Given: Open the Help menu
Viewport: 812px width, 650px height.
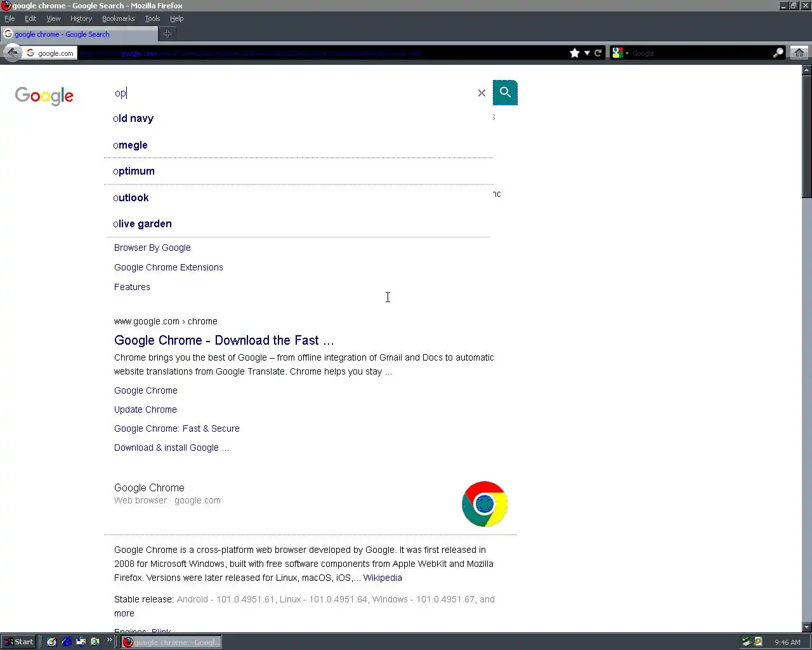Looking at the screenshot, I should click(176, 18).
